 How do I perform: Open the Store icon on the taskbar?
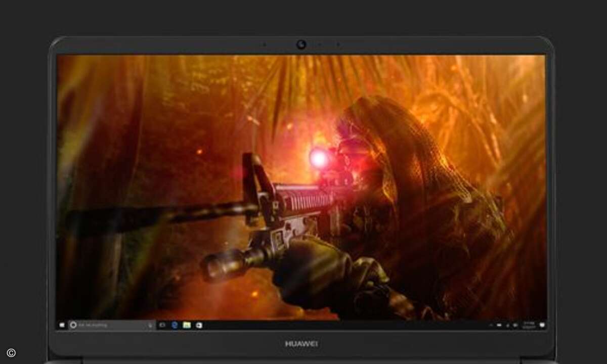(x=199, y=326)
